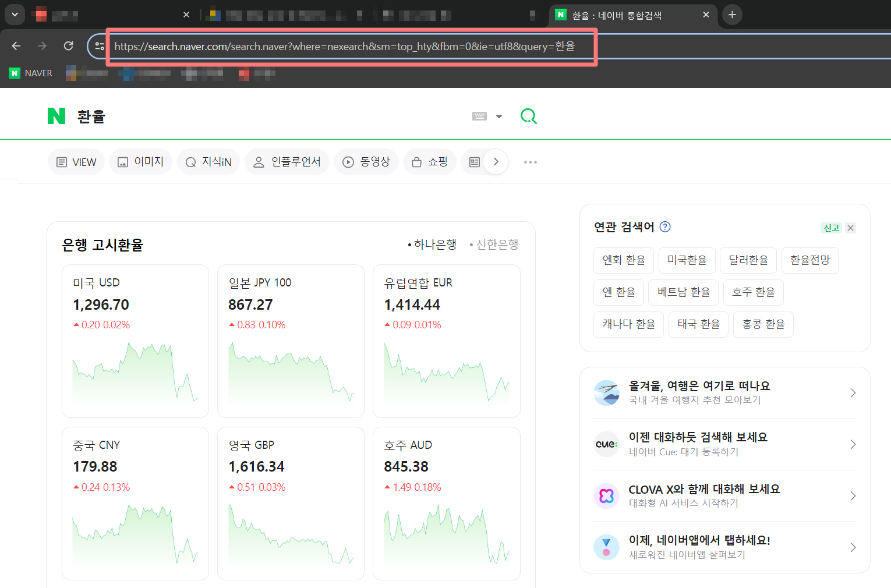Image resolution: width=891 pixels, height=588 pixels.
Task: Click the green Naver N logo
Action: click(x=56, y=116)
